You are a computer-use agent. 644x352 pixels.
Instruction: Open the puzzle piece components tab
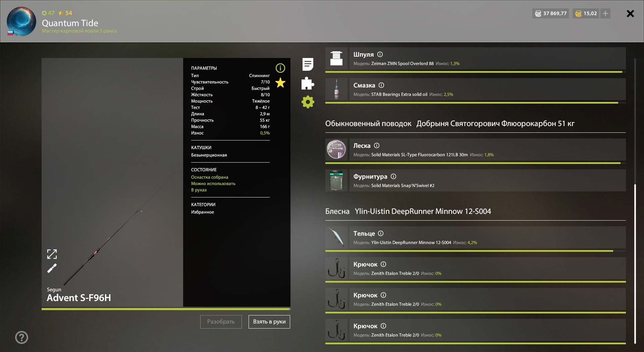[x=308, y=83]
